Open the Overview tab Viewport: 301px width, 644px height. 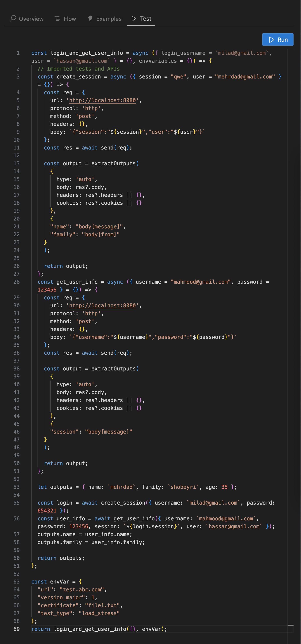26,19
